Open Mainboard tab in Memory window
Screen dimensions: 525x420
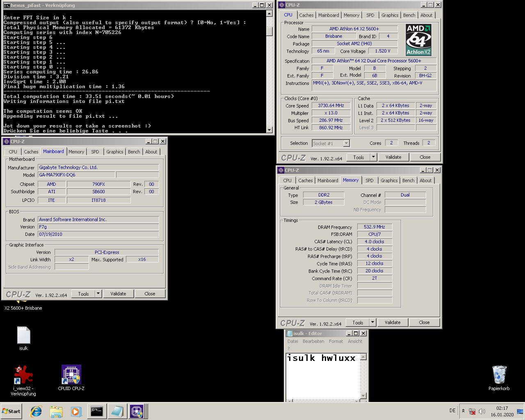[x=328, y=180]
